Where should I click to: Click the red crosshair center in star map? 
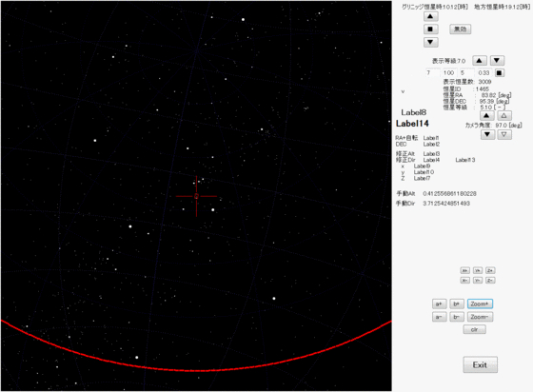coord(196,196)
